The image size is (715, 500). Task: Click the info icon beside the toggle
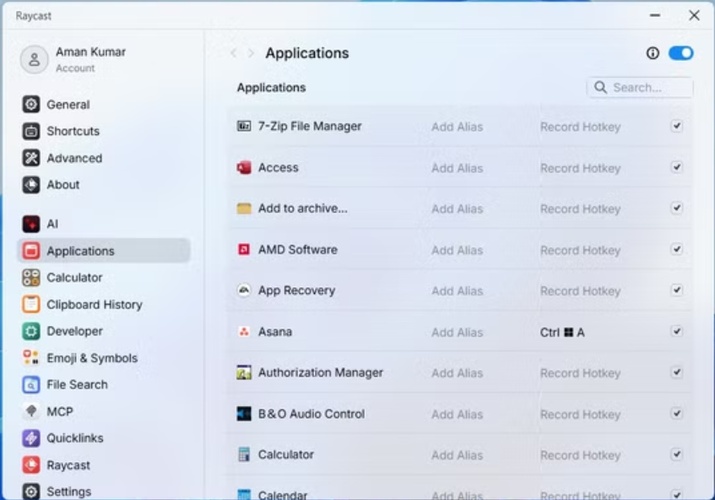coord(653,53)
